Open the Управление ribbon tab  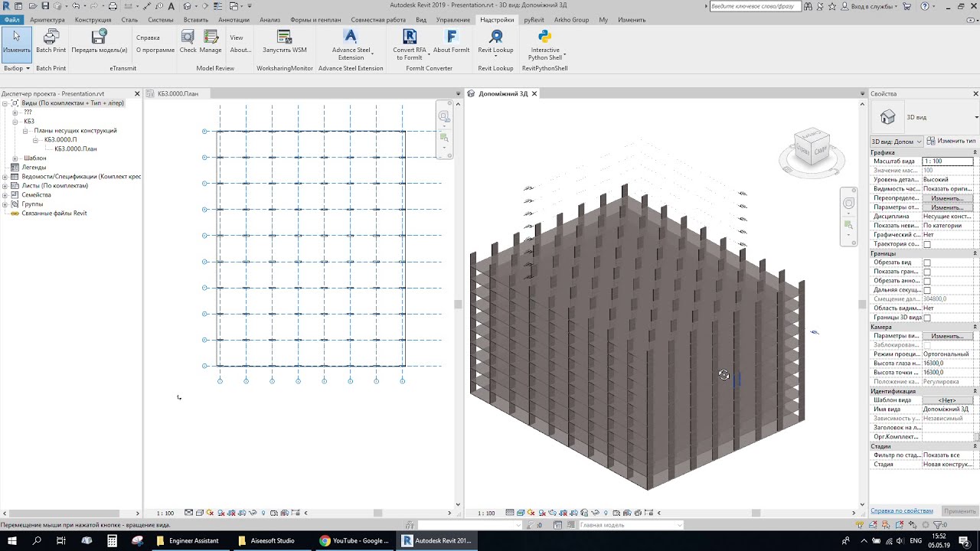(x=453, y=20)
